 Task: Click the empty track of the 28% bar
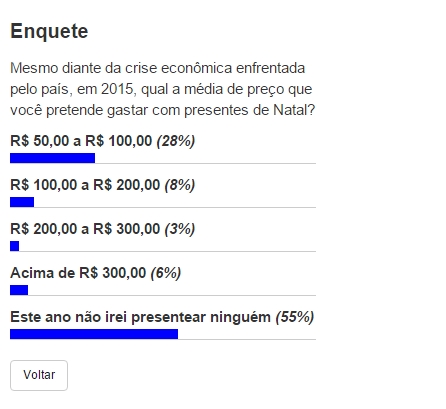(205, 158)
